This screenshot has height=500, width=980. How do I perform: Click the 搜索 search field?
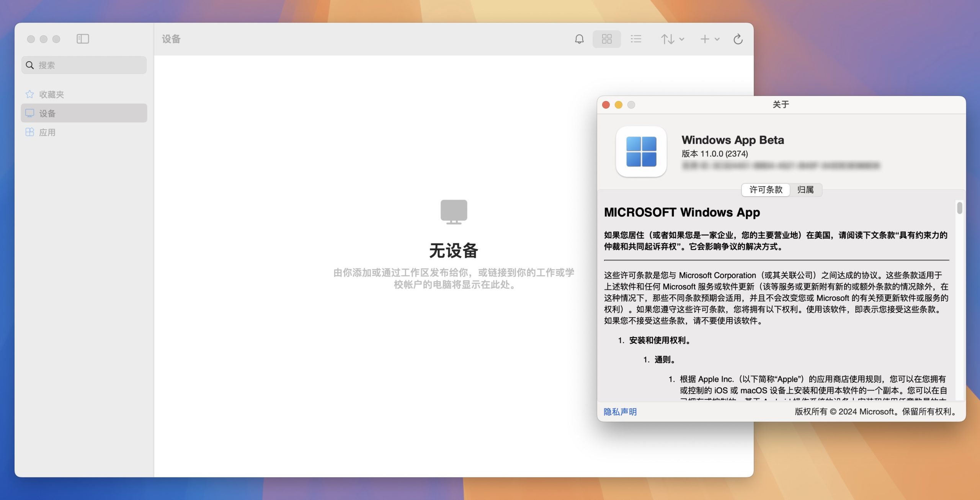click(x=84, y=65)
